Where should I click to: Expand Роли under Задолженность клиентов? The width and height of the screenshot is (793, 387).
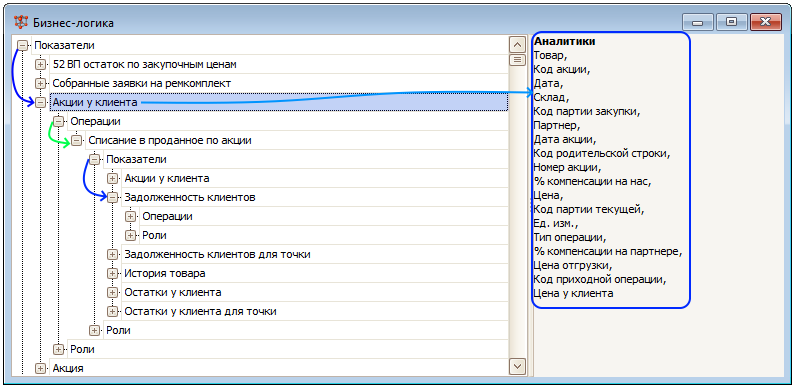pos(130,235)
